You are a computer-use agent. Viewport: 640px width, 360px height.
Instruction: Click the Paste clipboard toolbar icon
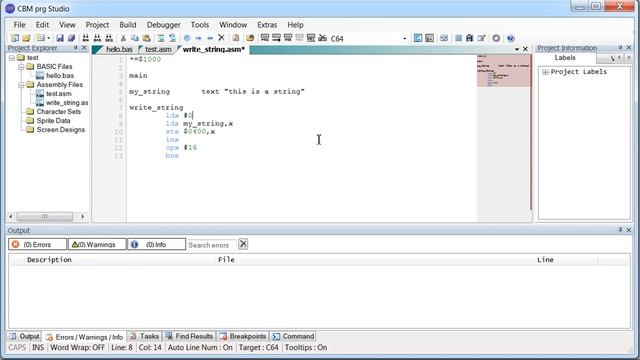click(x=146, y=38)
